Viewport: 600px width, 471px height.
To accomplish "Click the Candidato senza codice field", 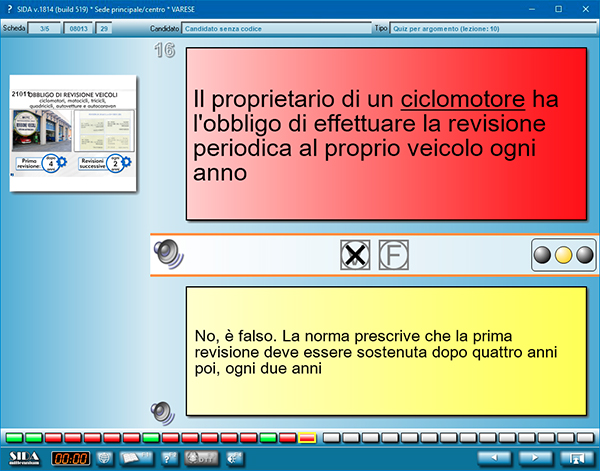I will coord(263,30).
